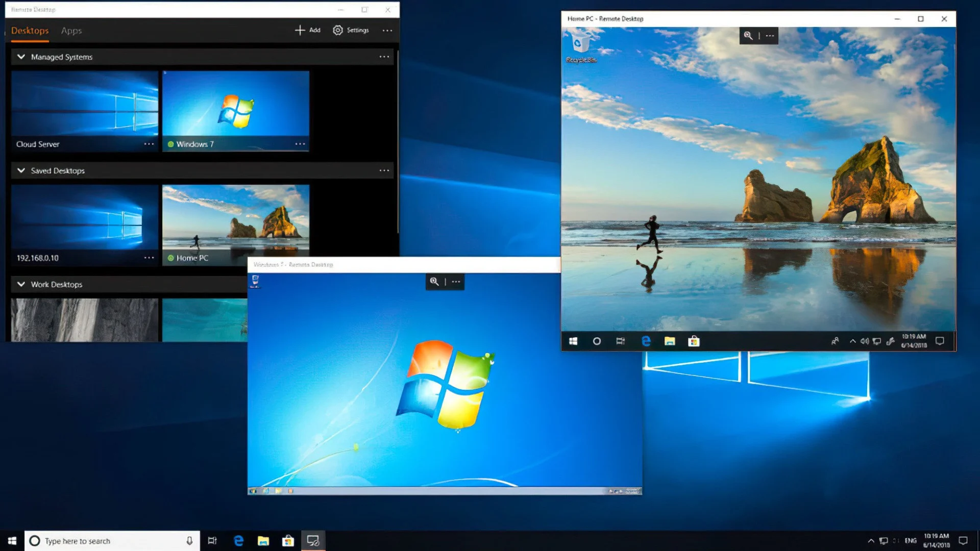Image resolution: width=980 pixels, height=551 pixels.
Task: Click the Type here to search field
Action: [x=102, y=540]
